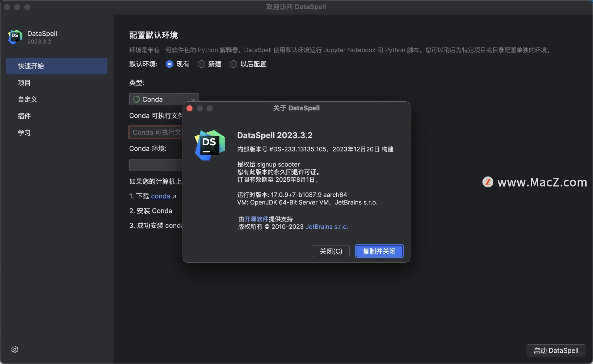Open the Conda type dropdown
Screen dimensions: 593x364
(164, 99)
